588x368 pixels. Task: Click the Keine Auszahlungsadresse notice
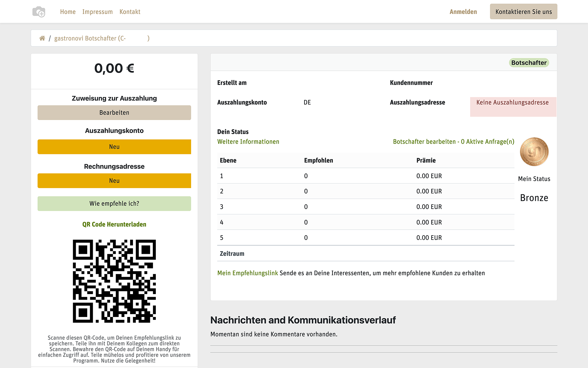pyautogui.click(x=513, y=107)
